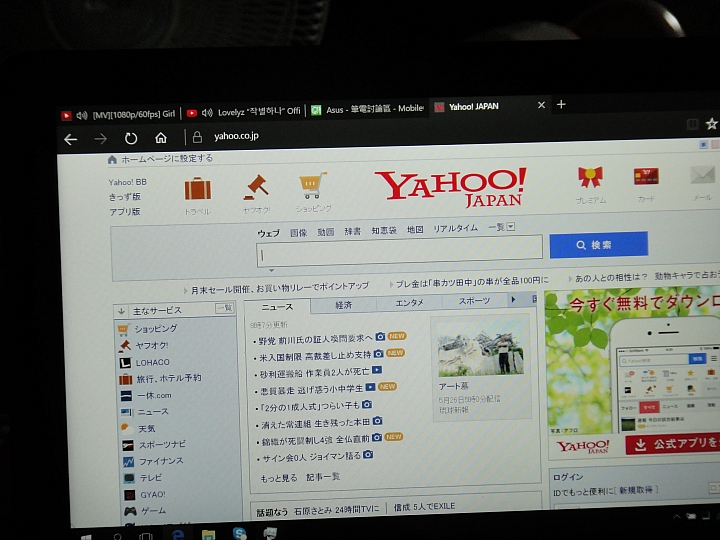The width and height of the screenshot is (720, 540).
Task: Open headline 野党 前川氏の証人喚問要求へ
Action: click(x=315, y=339)
